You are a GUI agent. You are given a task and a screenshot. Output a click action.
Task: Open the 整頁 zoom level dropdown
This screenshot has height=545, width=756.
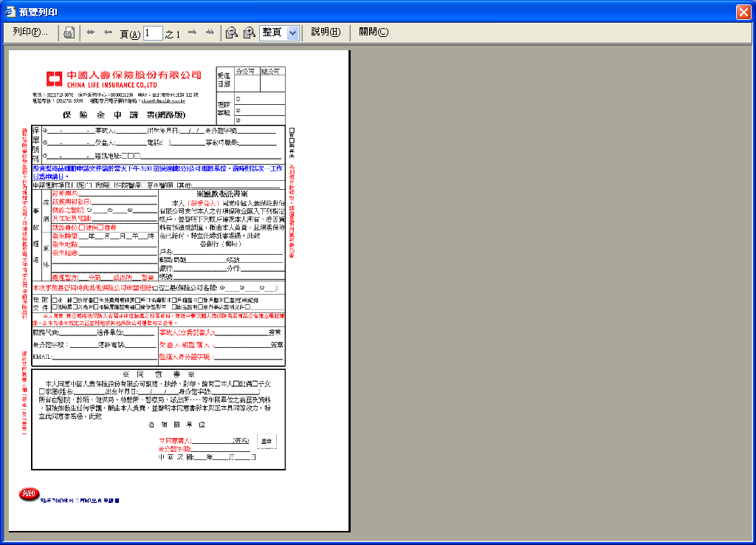(x=292, y=32)
